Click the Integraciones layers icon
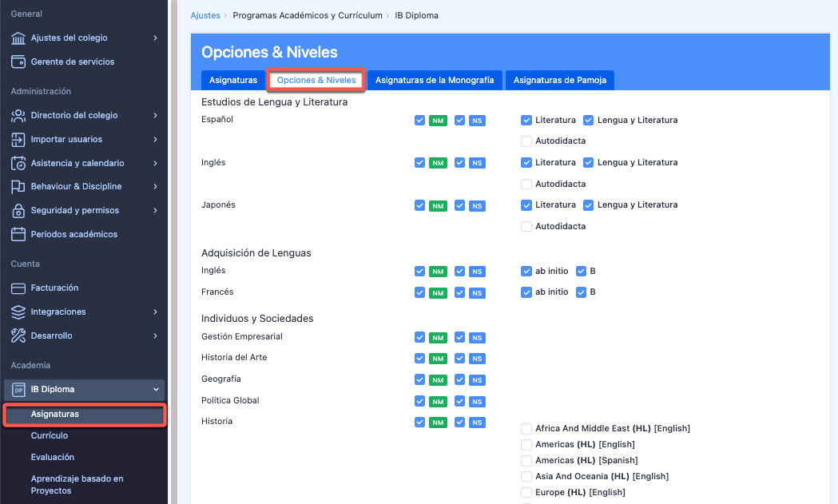 coord(18,312)
